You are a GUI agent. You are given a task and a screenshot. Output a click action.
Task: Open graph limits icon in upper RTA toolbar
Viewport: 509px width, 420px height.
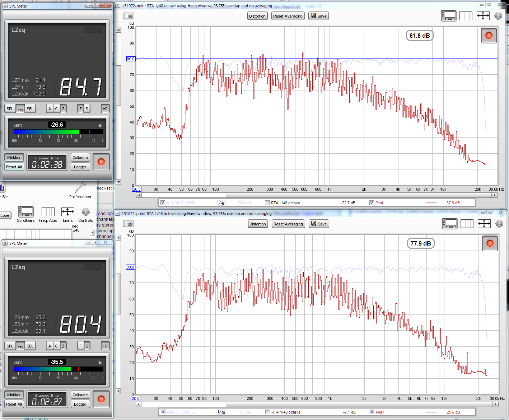(x=483, y=16)
